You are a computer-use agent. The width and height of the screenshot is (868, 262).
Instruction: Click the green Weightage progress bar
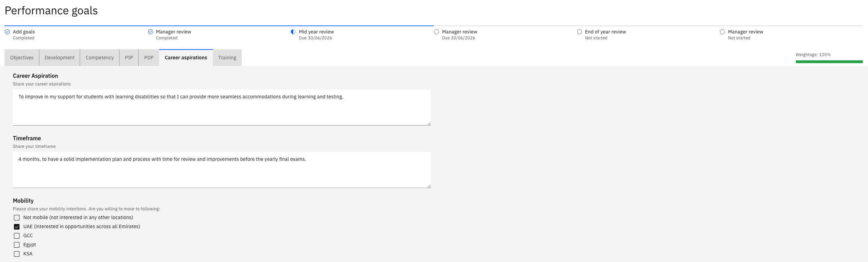point(829,62)
